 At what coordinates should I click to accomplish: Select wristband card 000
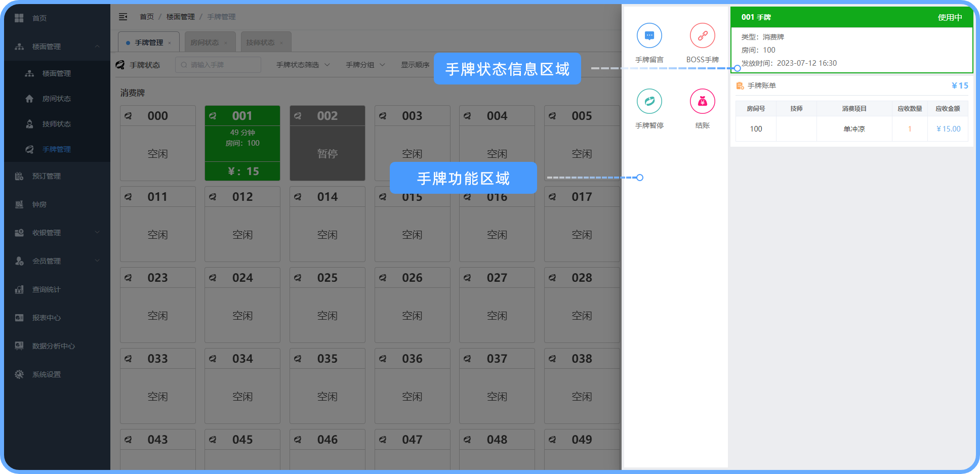tap(158, 143)
